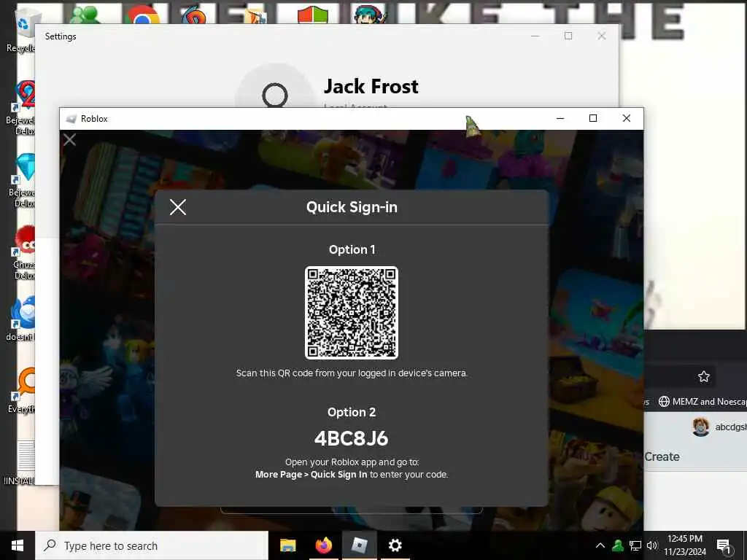Screen dimensions: 747x560
Task: Show hidden system tray icons
Action: click(x=600, y=545)
